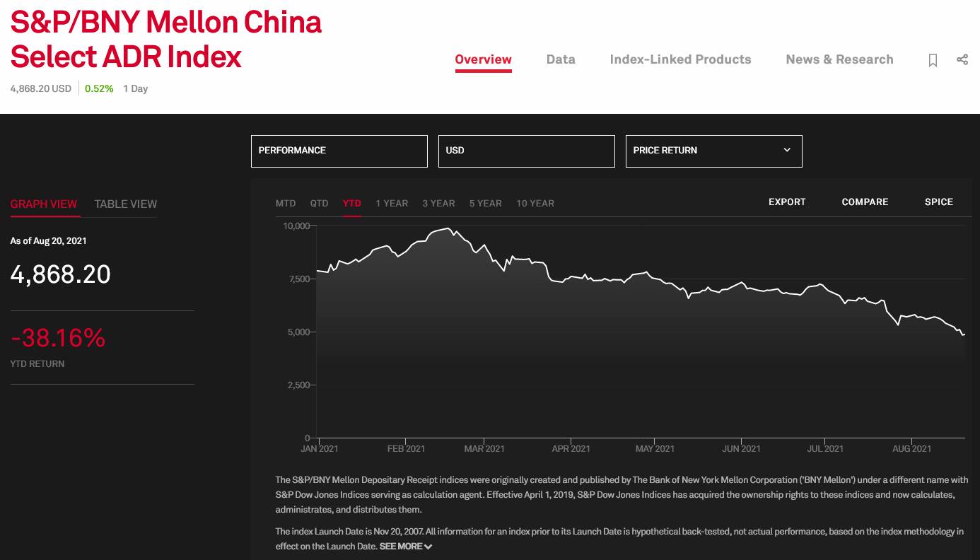Click the JUN 2021 axis label

(741, 448)
